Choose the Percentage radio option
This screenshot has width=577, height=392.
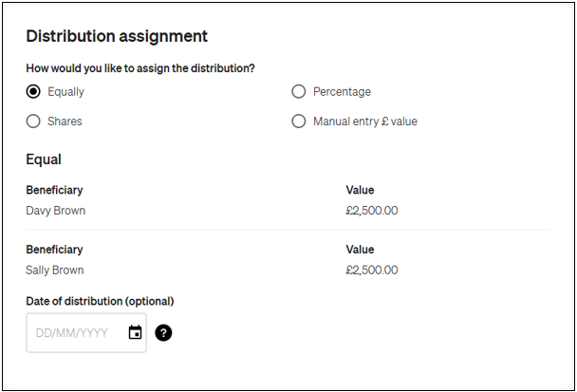point(299,92)
